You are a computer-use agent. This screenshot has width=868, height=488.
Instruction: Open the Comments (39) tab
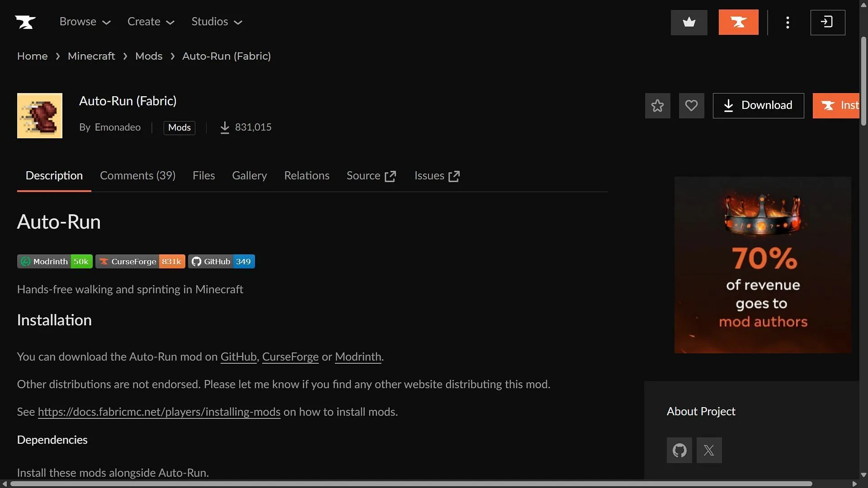click(138, 176)
